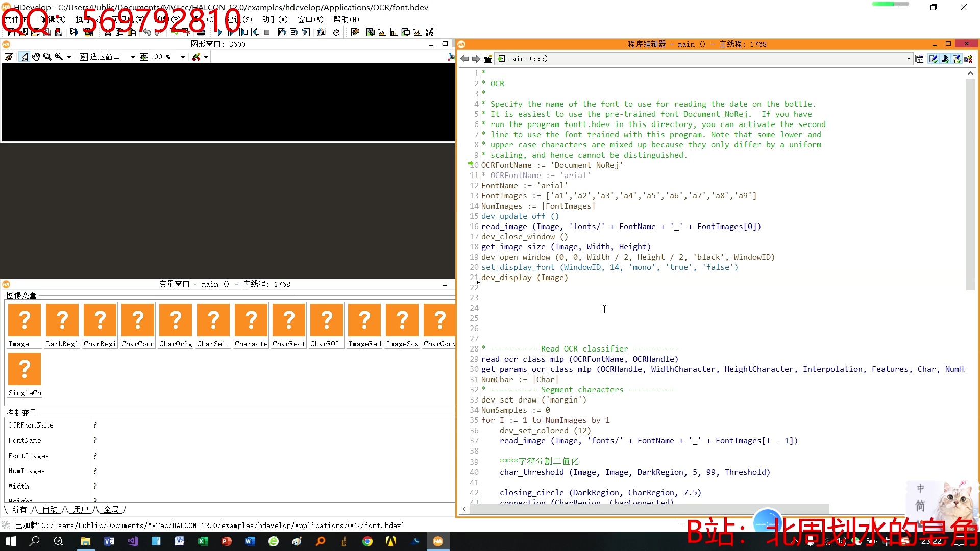Expand the 适应窗口 fit window dropdown
The height and width of the screenshot is (551, 980).
(x=133, y=57)
